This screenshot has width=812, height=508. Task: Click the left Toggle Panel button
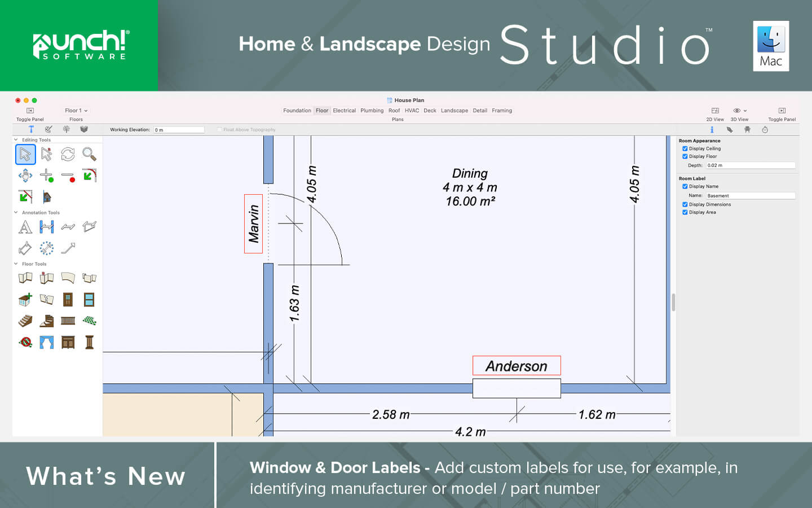pos(30,111)
